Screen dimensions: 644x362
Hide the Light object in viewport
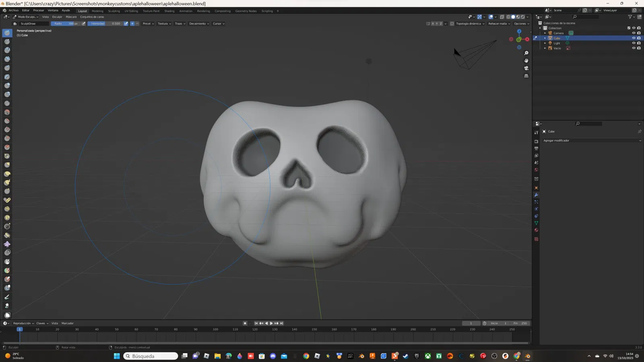coord(634,43)
